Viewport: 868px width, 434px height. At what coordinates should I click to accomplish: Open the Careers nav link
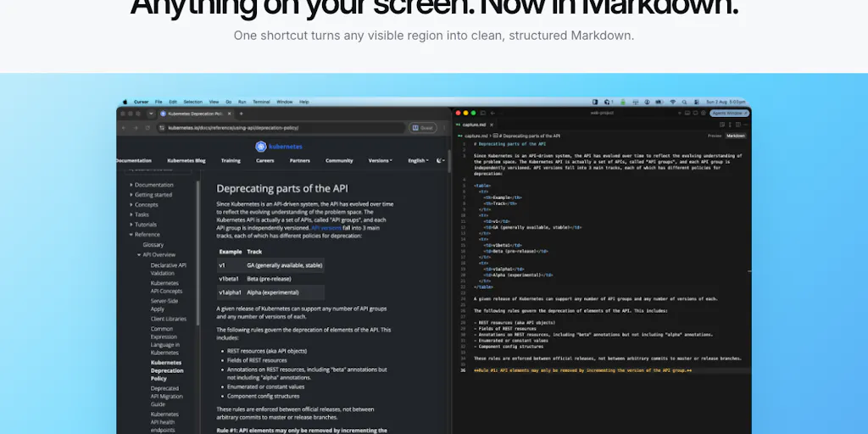coord(264,160)
